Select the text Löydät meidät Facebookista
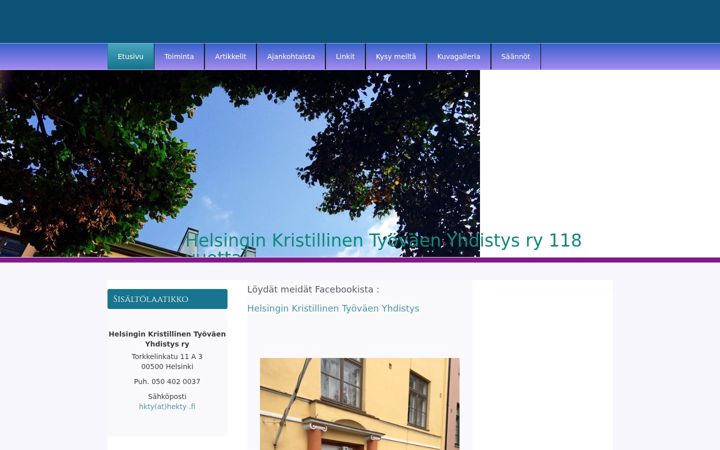 pyautogui.click(x=311, y=290)
